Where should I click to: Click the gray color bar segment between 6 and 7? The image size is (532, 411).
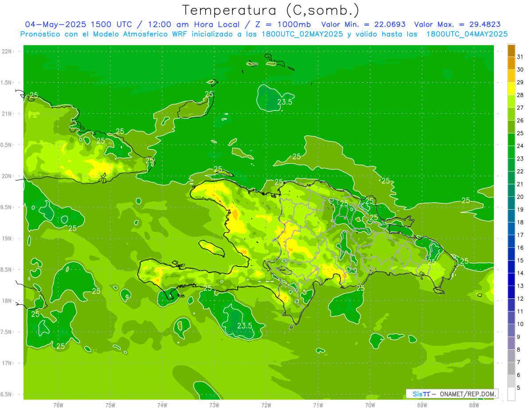point(511,369)
